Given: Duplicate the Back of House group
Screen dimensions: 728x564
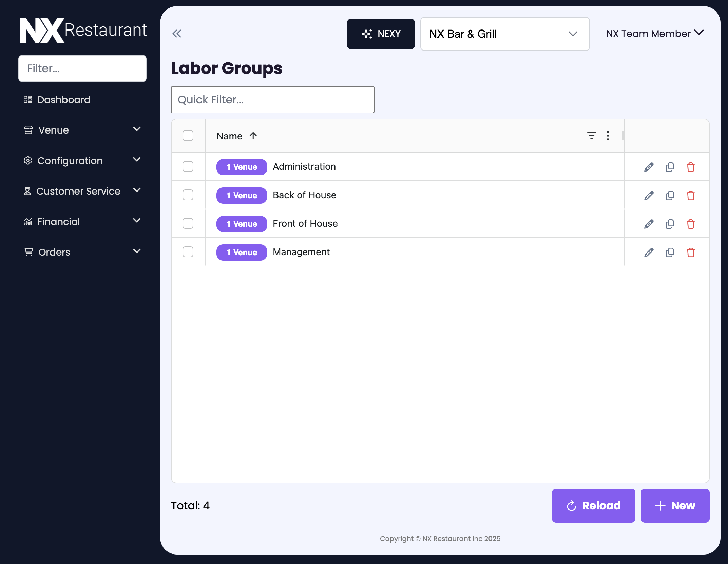Looking at the screenshot, I should [670, 195].
